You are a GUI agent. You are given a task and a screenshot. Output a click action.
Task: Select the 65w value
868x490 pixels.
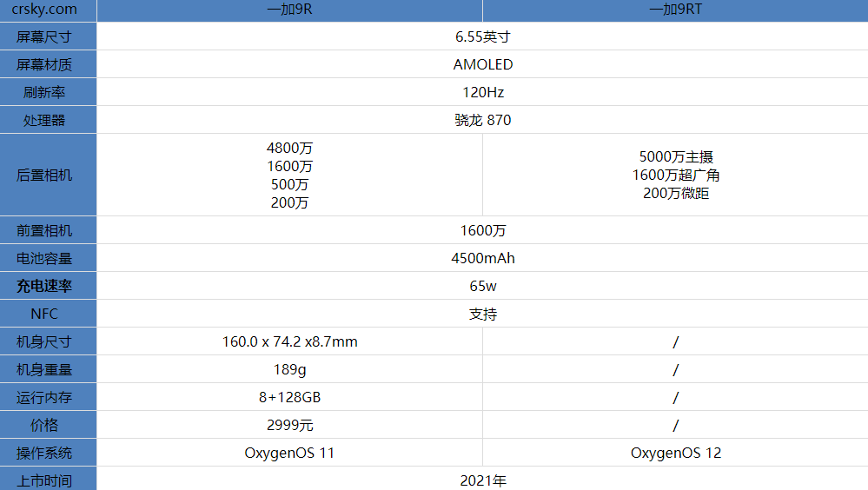point(483,286)
